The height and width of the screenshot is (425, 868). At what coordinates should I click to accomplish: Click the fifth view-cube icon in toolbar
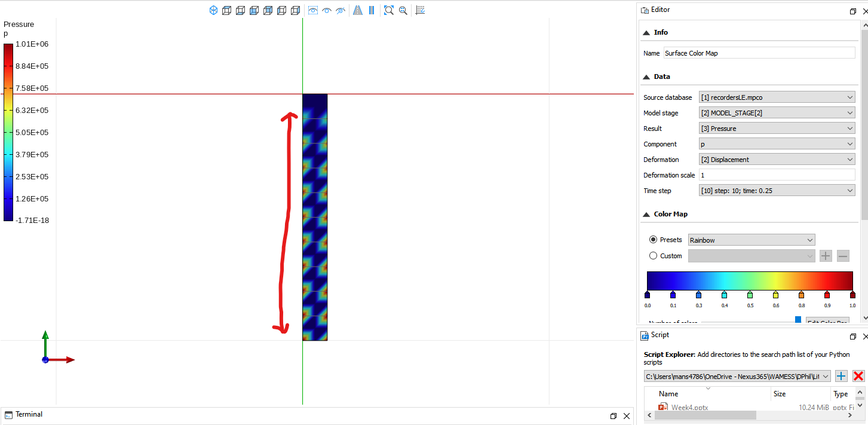pos(268,10)
